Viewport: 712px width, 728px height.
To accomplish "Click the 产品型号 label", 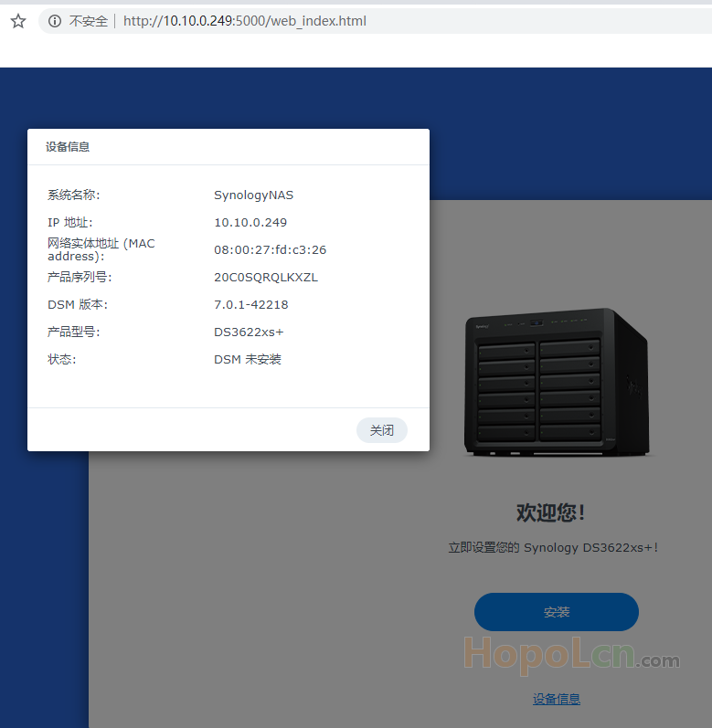I will [73, 332].
